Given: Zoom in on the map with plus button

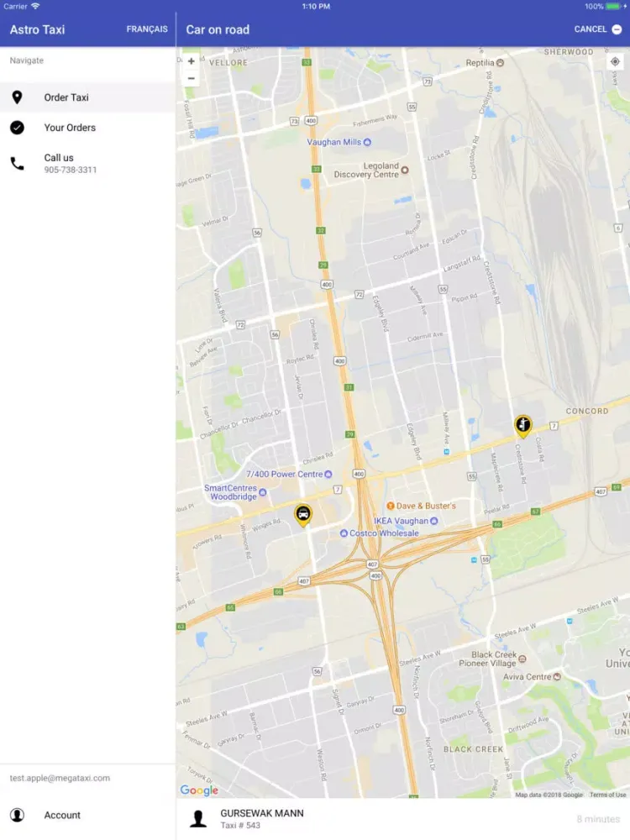Looking at the screenshot, I should tap(192, 61).
